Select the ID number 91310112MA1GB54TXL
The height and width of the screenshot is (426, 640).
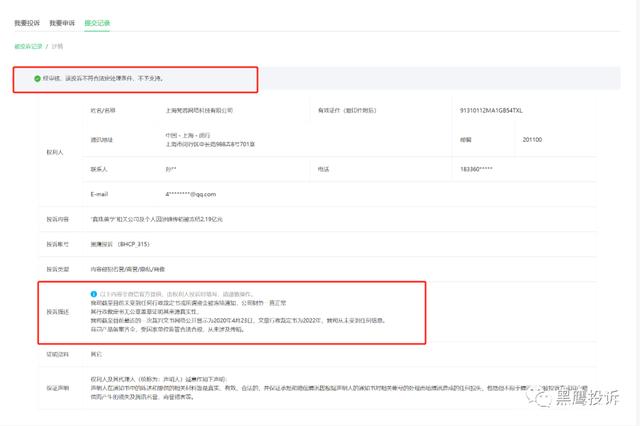click(x=491, y=111)
